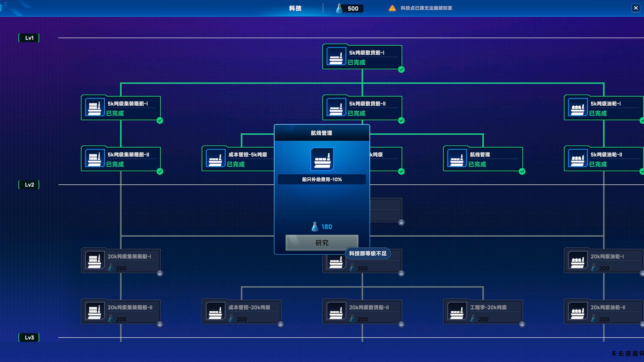The width and height of the screenshot is (644, 362).
Task: Click the flask icon next to the 180 cost
Action: pyautogui.click(x=315, y=227)
